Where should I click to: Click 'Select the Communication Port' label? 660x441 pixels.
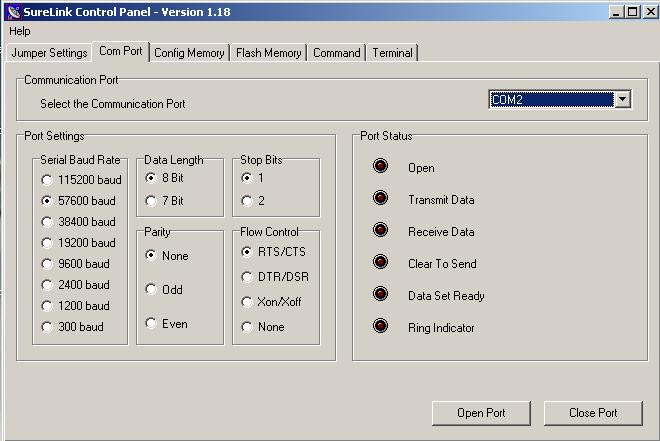pos(113,104)
